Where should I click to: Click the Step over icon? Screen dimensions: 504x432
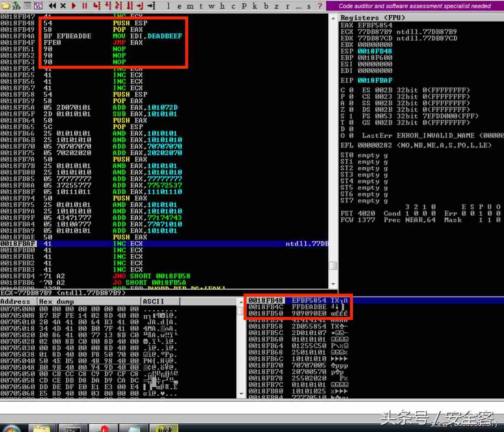pyautogui.click(x=108, y=6)
